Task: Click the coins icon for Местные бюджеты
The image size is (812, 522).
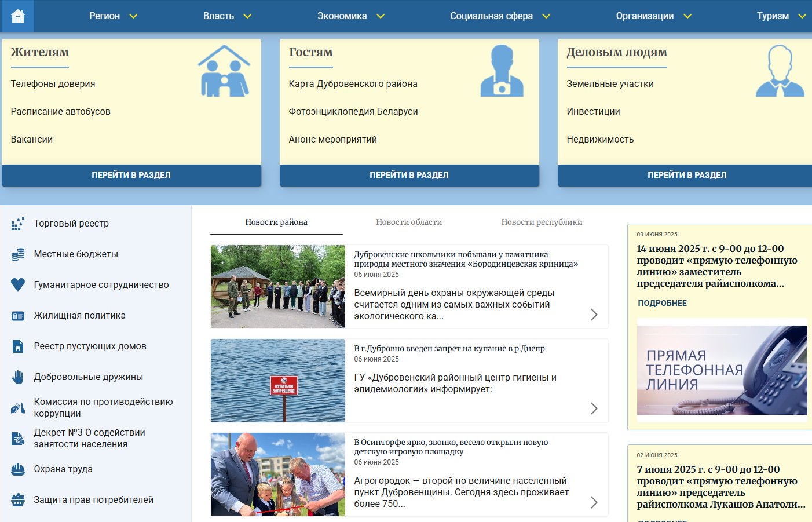Action: point(18,254)
